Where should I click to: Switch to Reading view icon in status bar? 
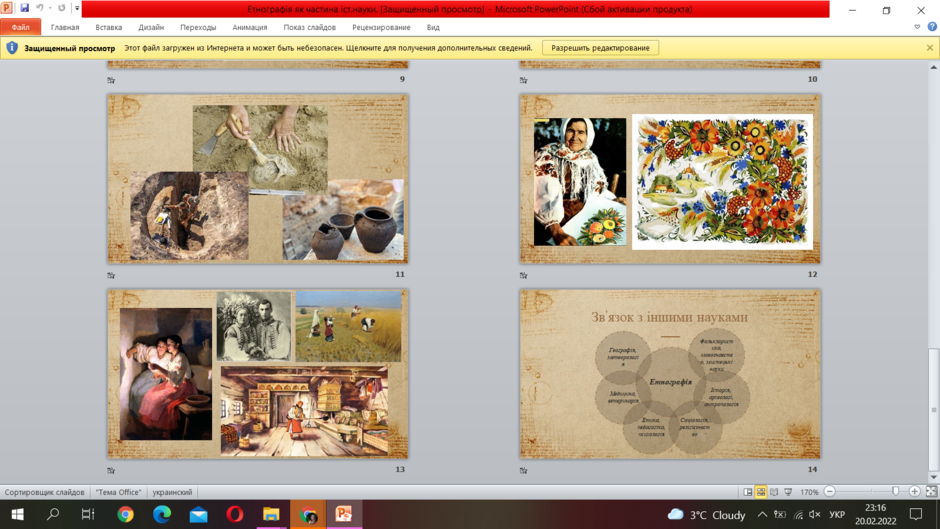pos(774,492)
